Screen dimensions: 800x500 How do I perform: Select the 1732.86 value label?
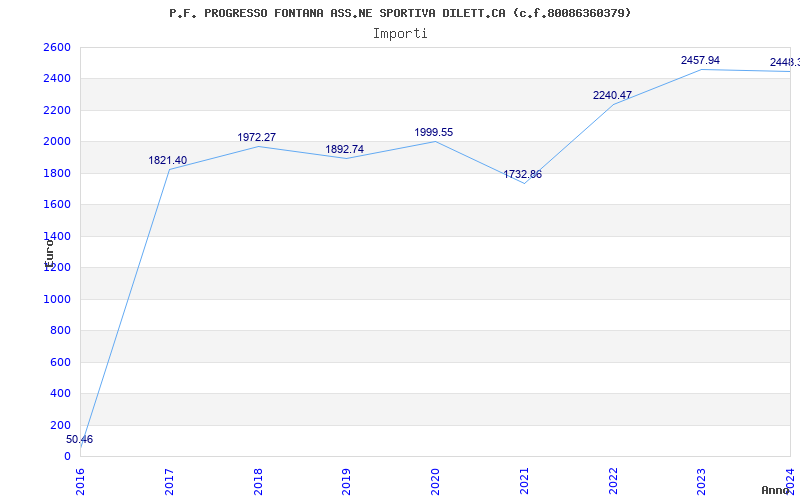tap(522, 174)
